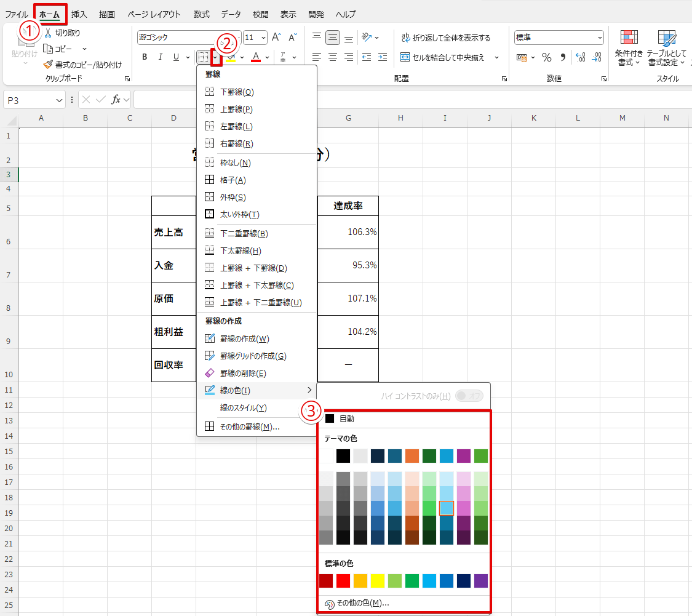This screenshot has width=692, height=616.
Task: Center text horizontally
Action: (x=332, y=57)
